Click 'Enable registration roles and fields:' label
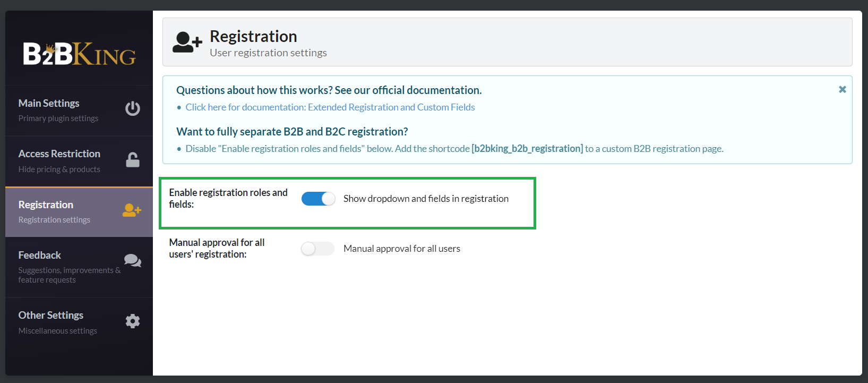The image size is (868, 383). point(228,198)
